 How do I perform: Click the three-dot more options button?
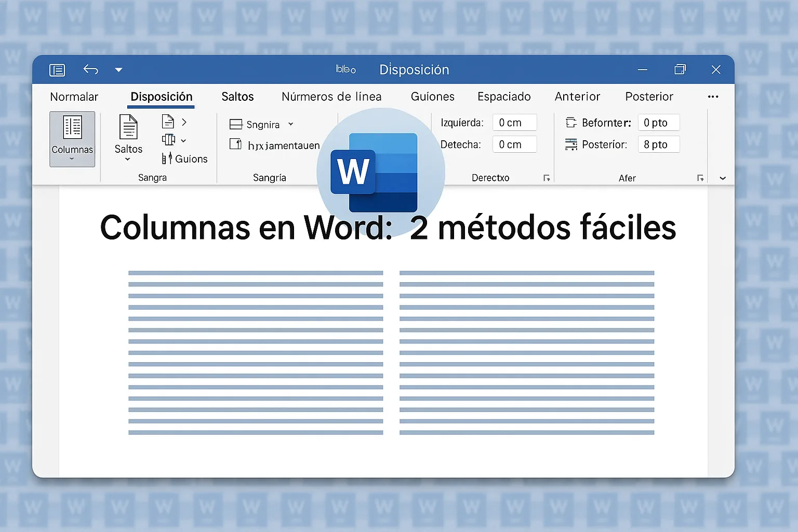(713, 97)
